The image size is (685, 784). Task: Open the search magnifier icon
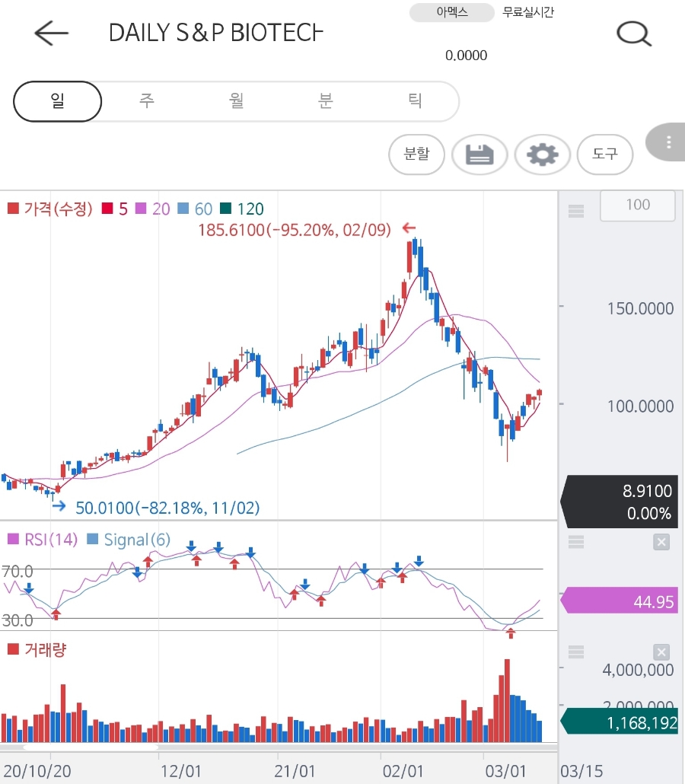pos(633,33)
